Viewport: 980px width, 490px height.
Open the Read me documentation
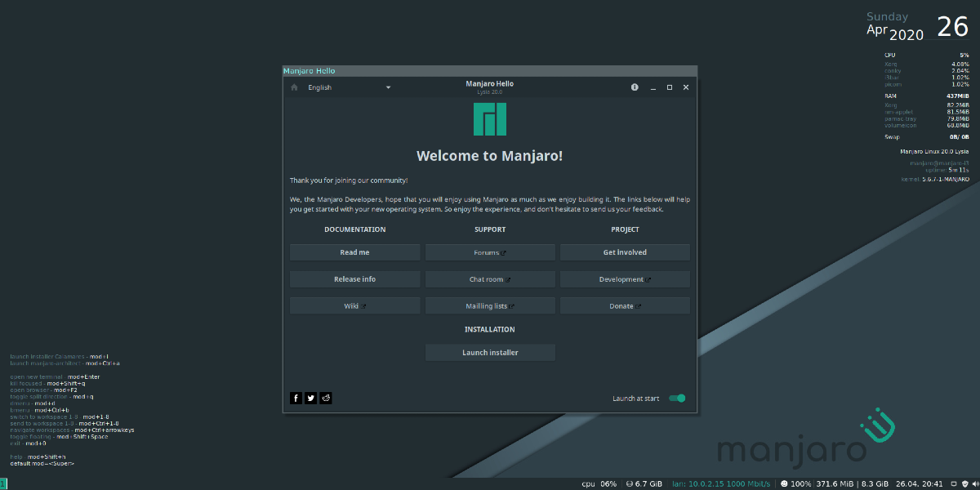point(354,252)
